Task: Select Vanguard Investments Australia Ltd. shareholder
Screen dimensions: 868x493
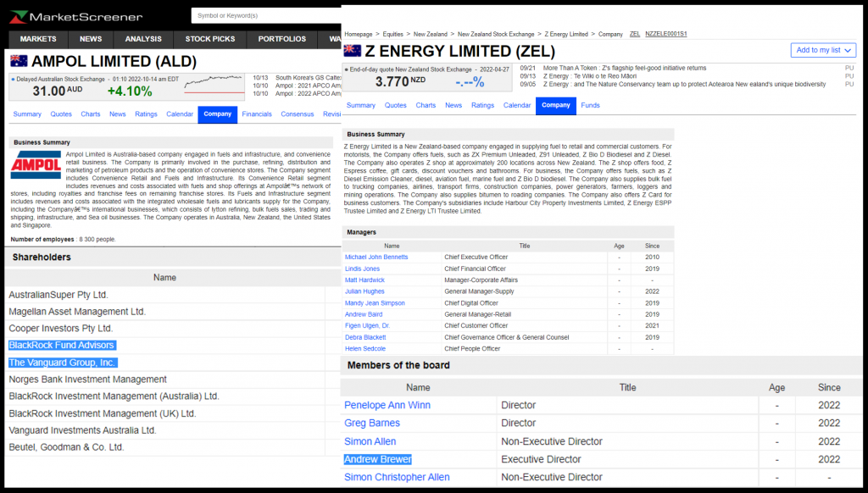Action: tap(82, 430)
